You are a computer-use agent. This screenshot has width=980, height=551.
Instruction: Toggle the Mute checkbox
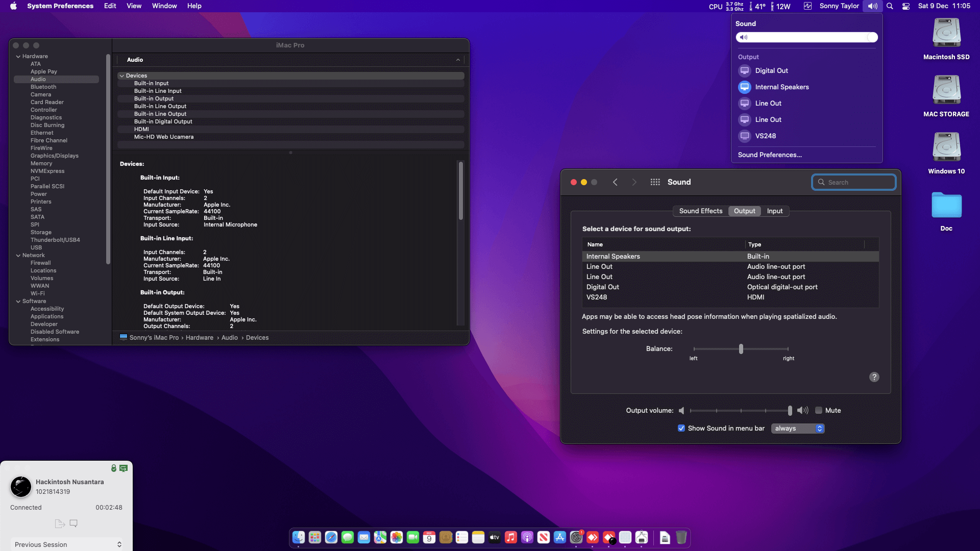pos(819,411)
